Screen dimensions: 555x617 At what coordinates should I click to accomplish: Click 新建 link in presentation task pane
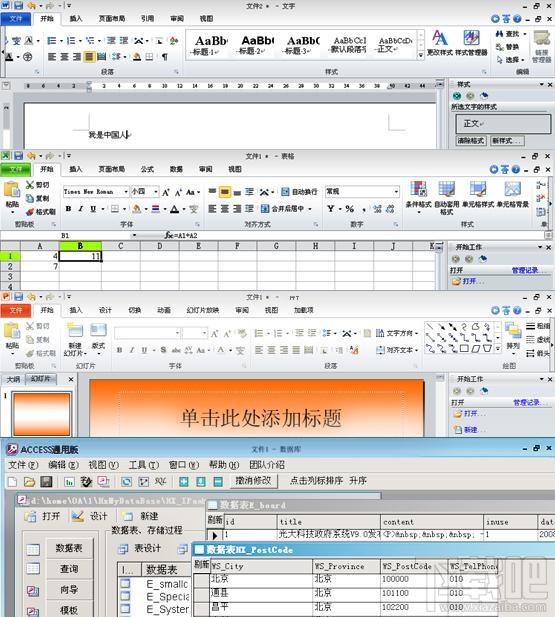[x=470, y=430]
